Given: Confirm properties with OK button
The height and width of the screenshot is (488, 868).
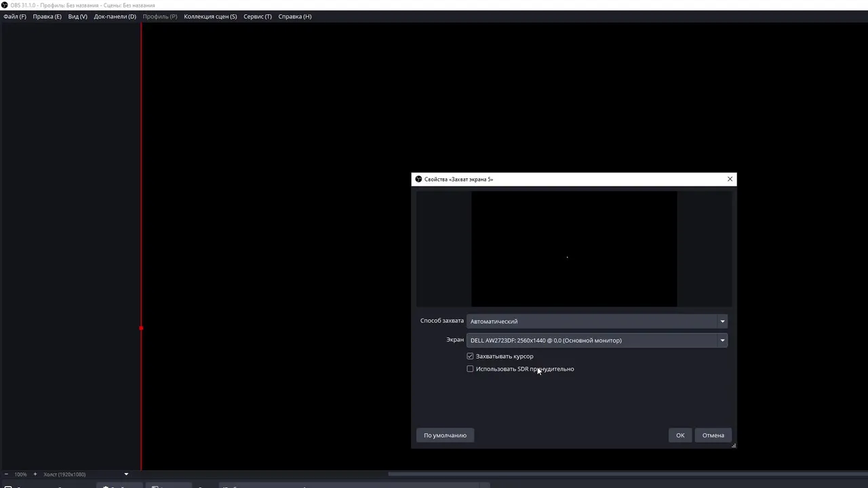Looking at the screenshot, I should coord(680,435).
